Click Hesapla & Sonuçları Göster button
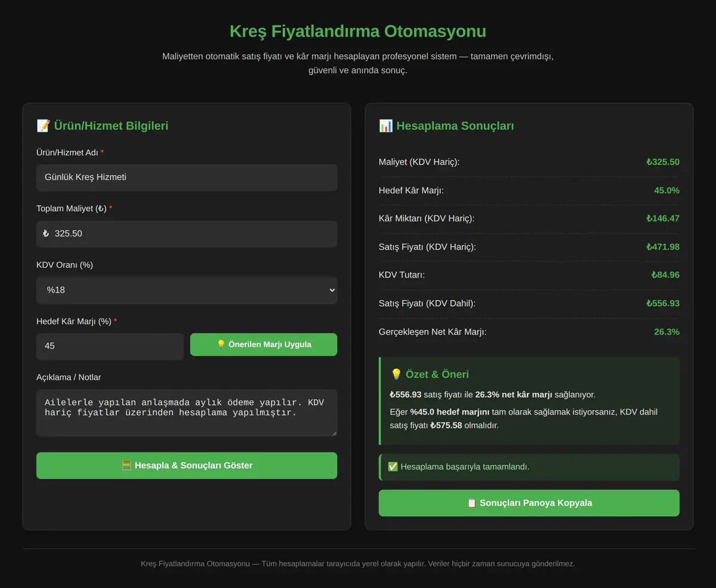Viewport: 716px width, 588px height. coord(187,465)
